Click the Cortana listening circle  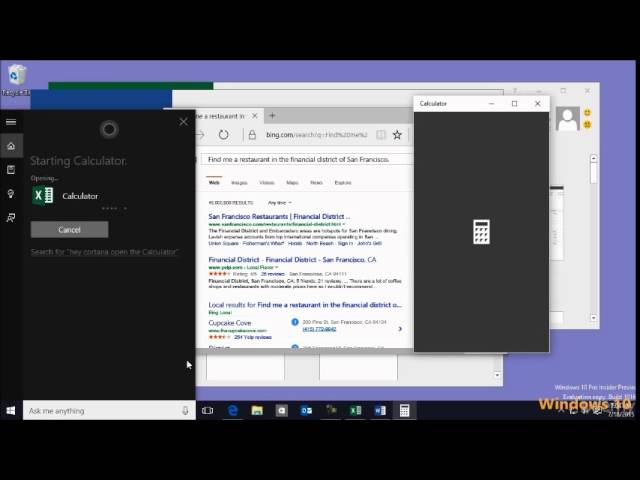109,129
